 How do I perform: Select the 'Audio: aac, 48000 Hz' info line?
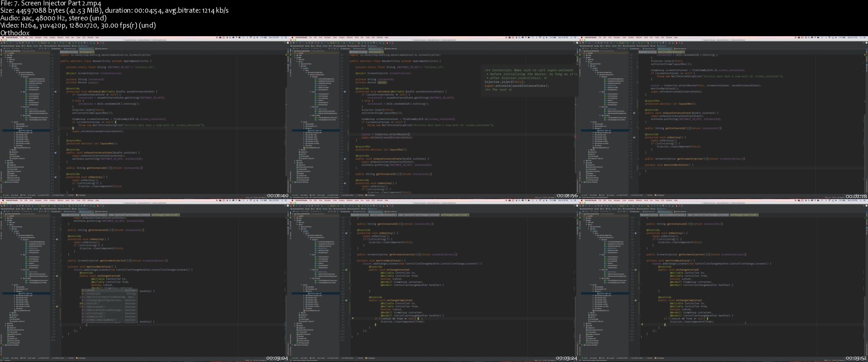pos(53,18)
